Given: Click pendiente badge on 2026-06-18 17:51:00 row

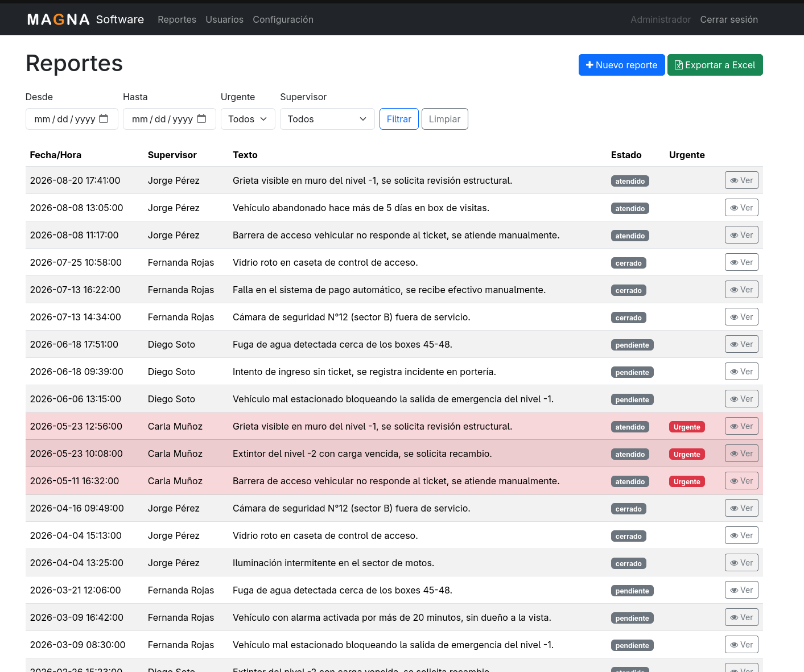Looking at the screenshot, I should 632,345.
